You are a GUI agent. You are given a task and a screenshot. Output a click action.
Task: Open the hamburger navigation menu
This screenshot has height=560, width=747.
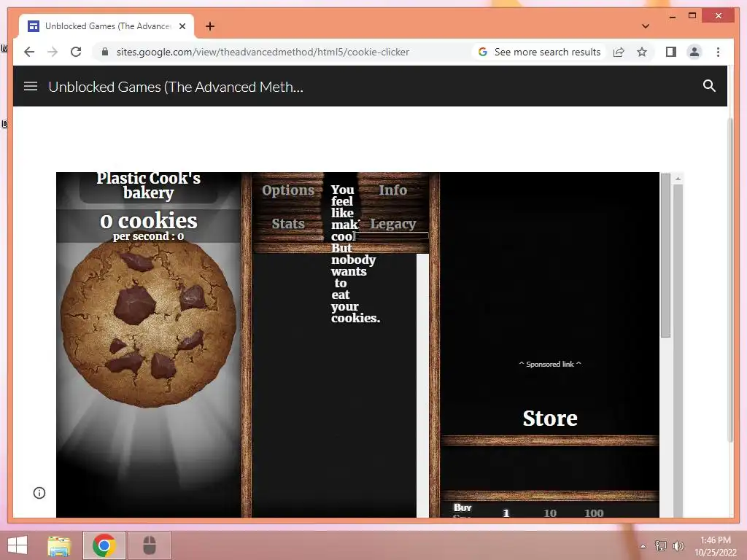(31, 86)
